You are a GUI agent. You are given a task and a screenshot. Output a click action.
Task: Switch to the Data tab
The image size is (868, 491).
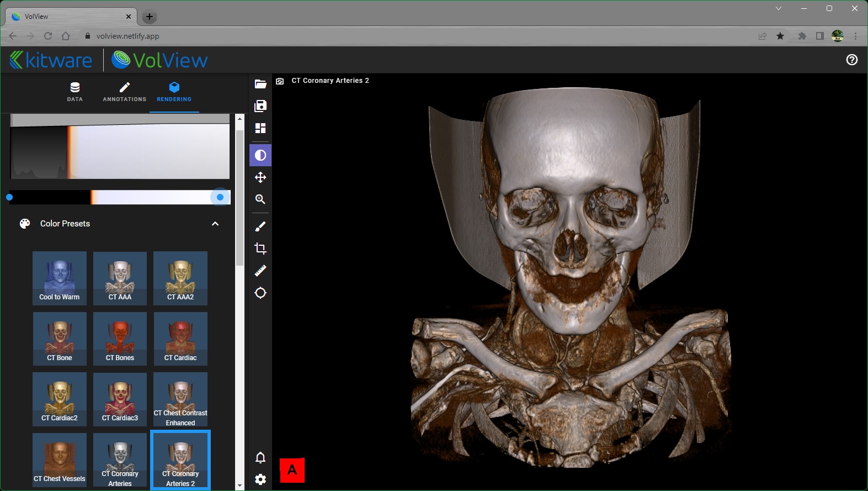(75, 92)
